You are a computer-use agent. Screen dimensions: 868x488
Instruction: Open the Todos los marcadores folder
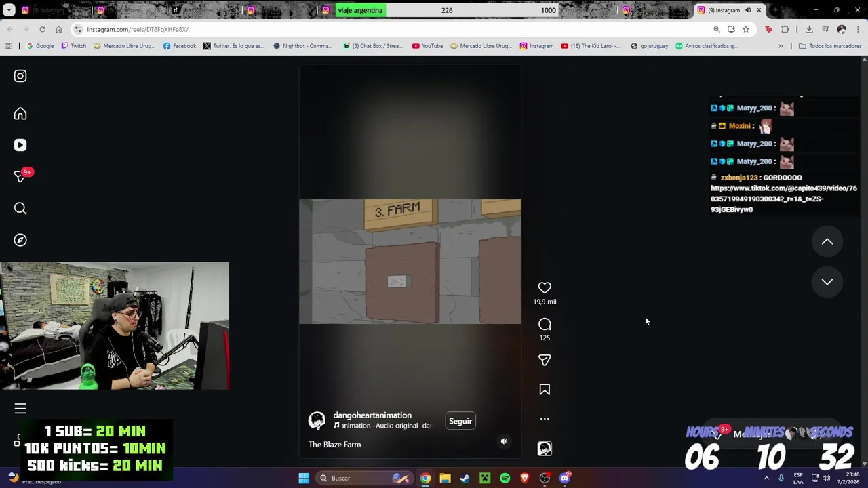tap(830, 46)
